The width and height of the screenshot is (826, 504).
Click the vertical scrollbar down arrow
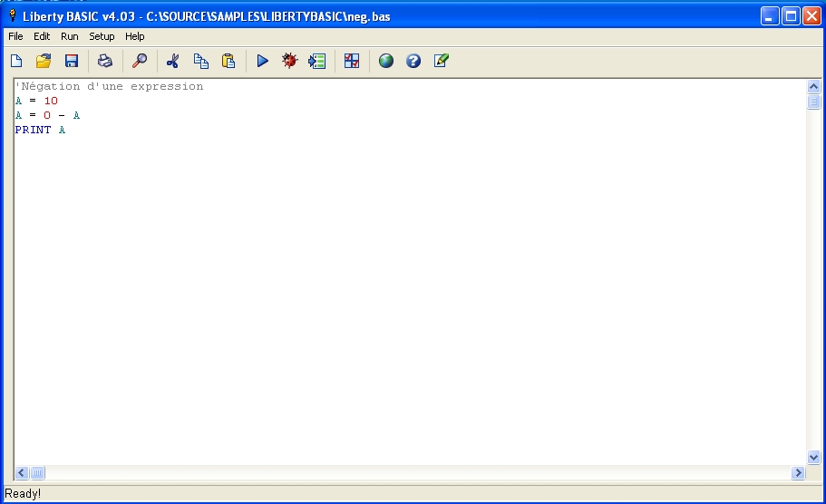(813, 458)
